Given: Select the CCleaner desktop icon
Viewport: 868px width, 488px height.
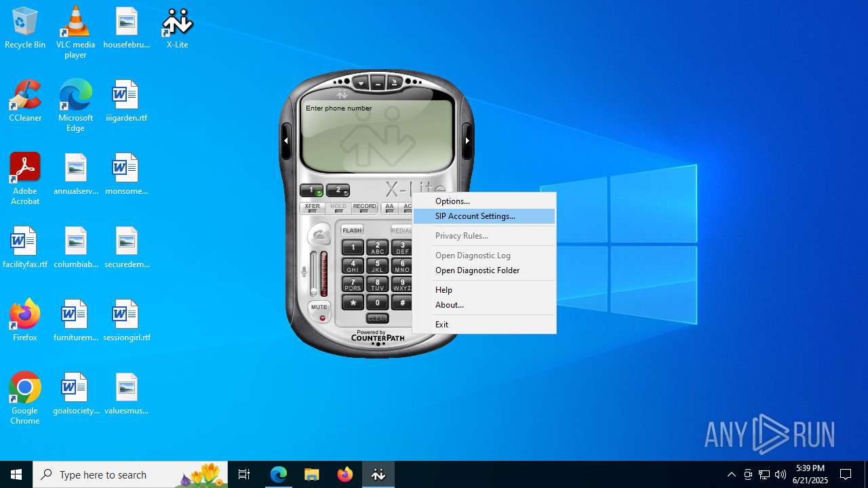Looking at the screenshot, I should [25, 102].
